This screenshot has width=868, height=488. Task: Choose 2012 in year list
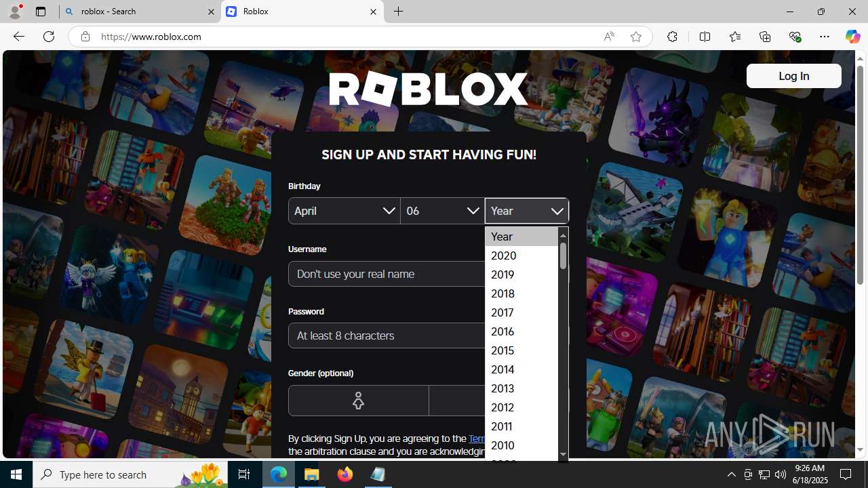click(521, 407)
